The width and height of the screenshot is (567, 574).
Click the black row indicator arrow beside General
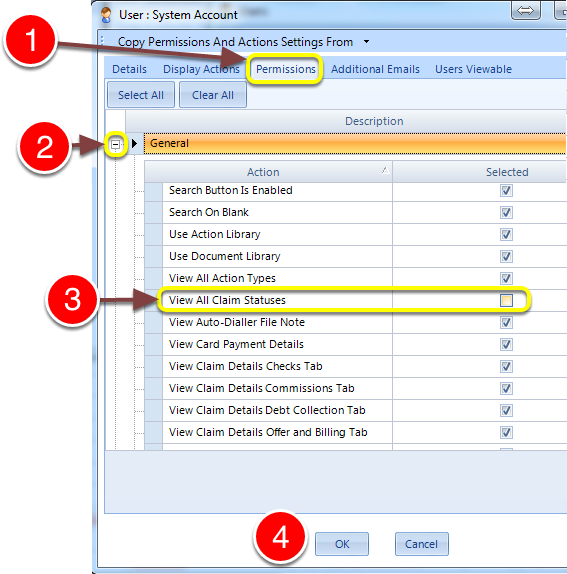(x=134, y=143)
